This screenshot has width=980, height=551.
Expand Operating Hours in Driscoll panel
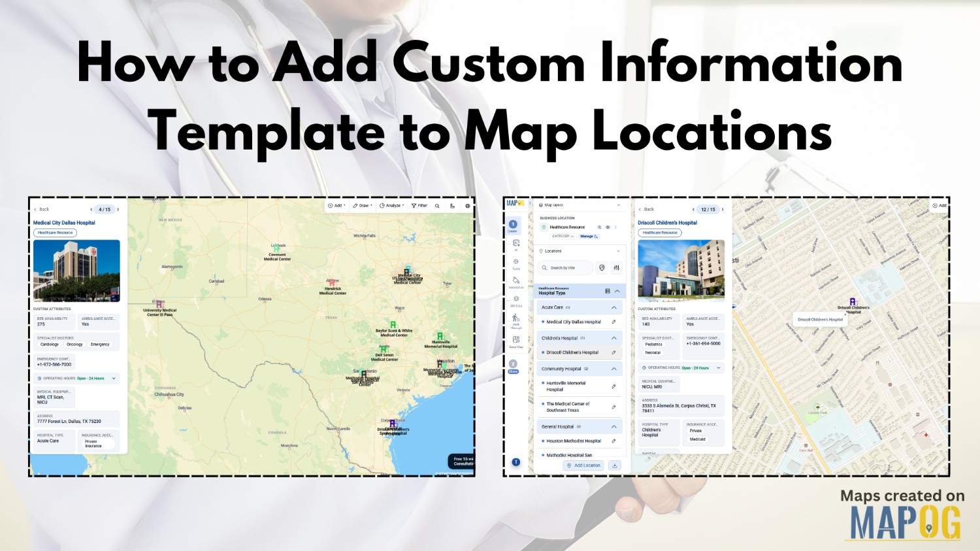719,368
